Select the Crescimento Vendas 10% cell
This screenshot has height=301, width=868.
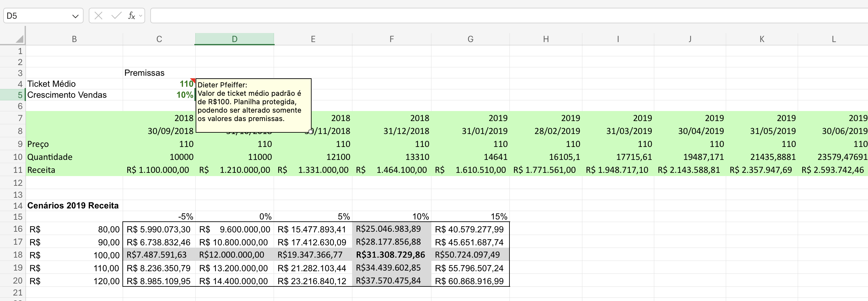click(x=159, y=95)
